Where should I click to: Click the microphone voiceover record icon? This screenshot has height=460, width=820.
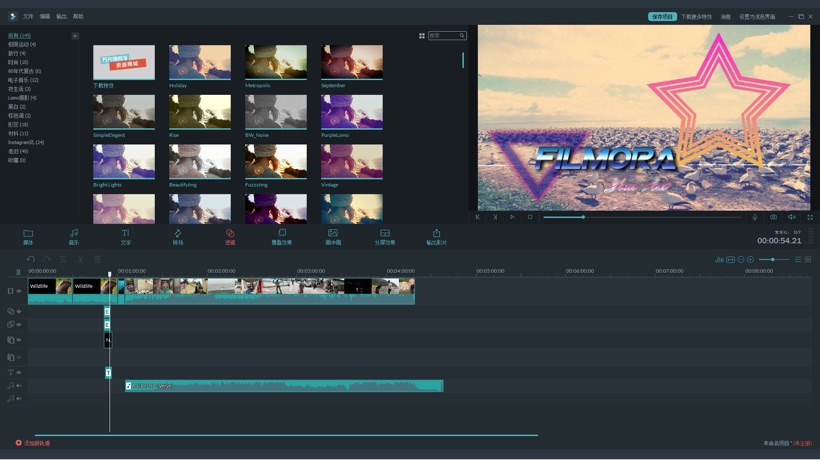point(755,217)
